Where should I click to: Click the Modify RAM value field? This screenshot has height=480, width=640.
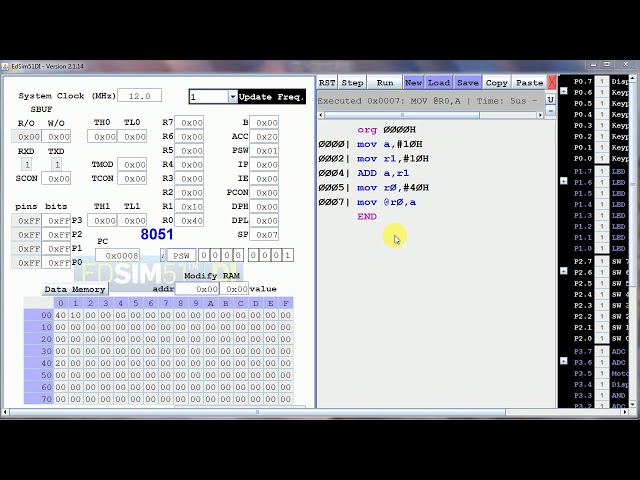click(234, 289)
